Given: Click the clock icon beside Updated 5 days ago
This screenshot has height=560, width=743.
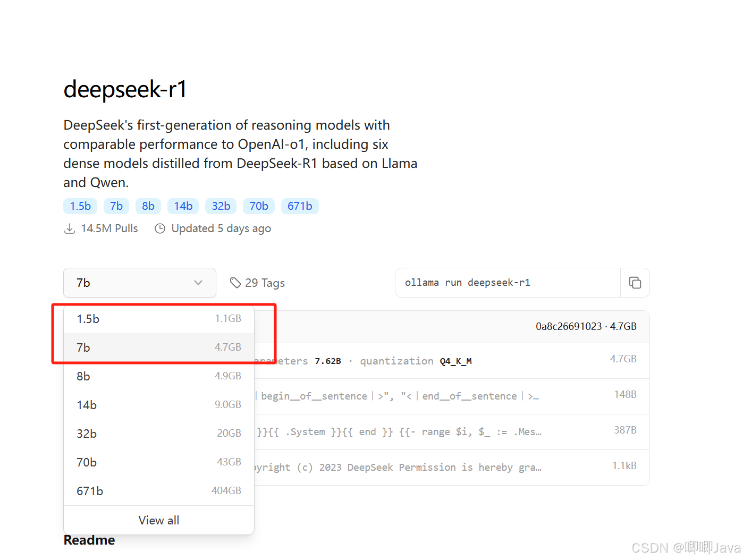Looking at the screenshot, I should 160,228.
